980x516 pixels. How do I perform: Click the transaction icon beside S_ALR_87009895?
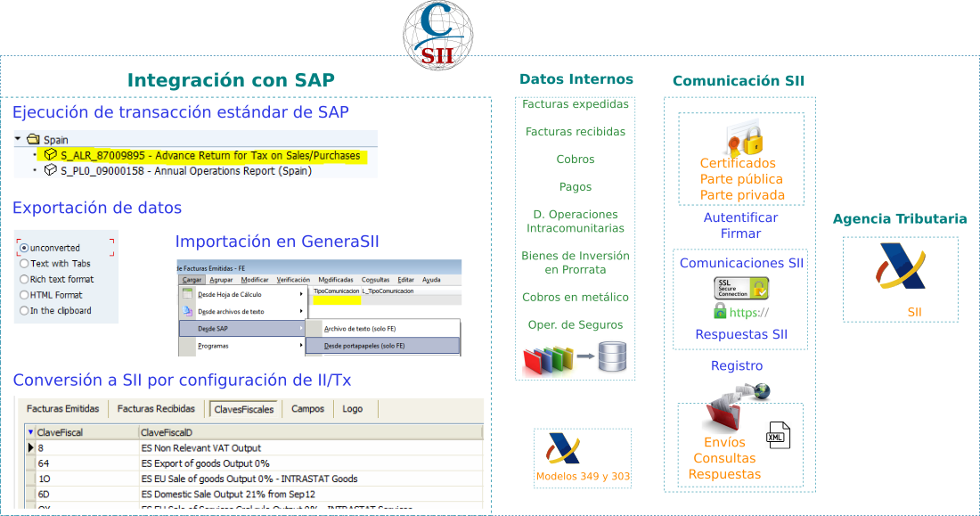point(51,154)
